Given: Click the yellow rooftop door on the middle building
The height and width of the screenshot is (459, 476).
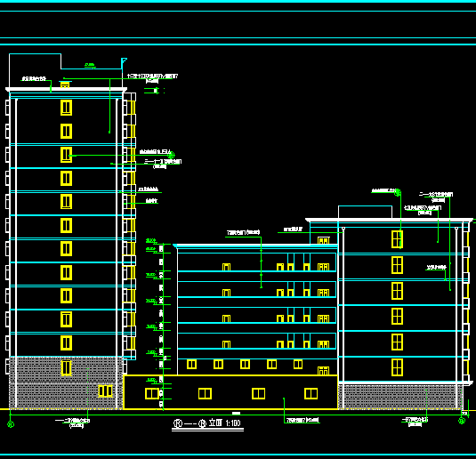Looking at the screenshot, I should (x=323, y=240).
